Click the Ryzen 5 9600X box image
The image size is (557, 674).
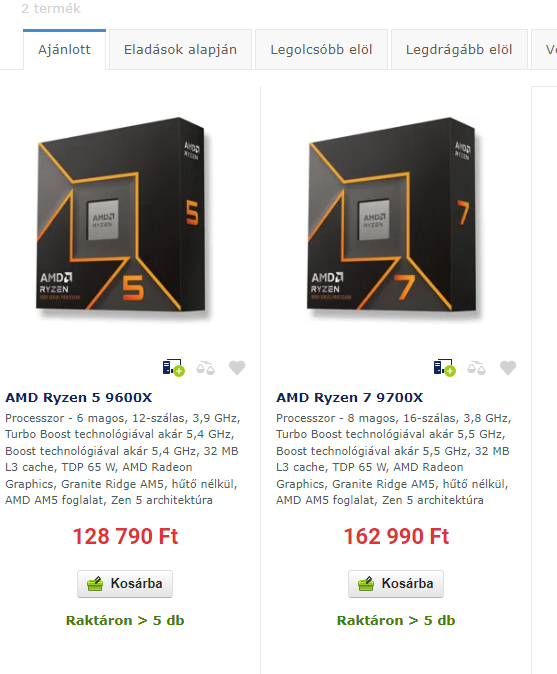(124, 217)
